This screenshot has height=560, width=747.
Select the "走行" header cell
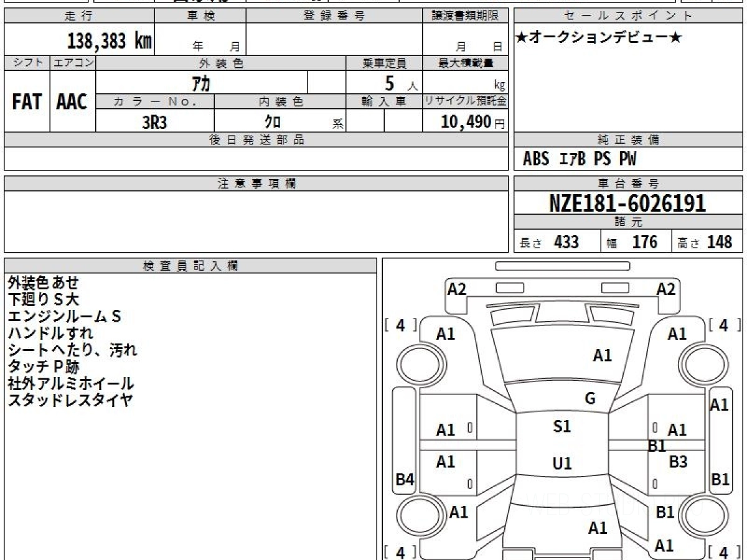[79, 16]
